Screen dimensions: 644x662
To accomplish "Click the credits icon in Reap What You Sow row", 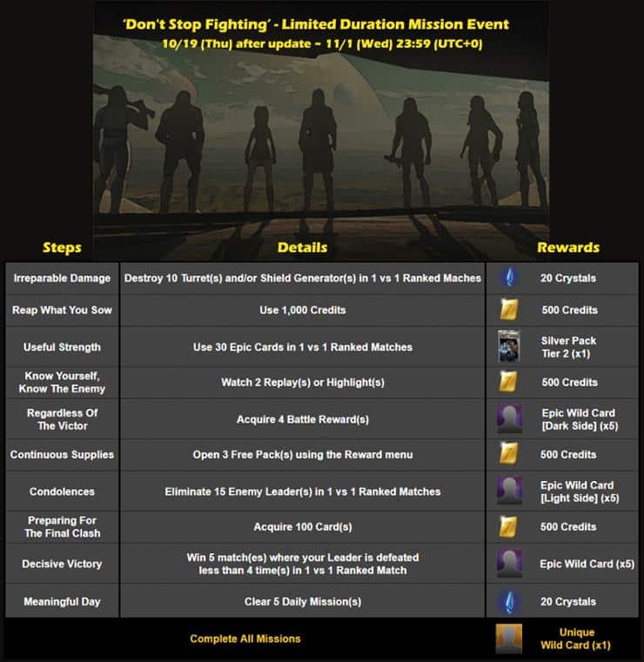I will tap(509, 310).
